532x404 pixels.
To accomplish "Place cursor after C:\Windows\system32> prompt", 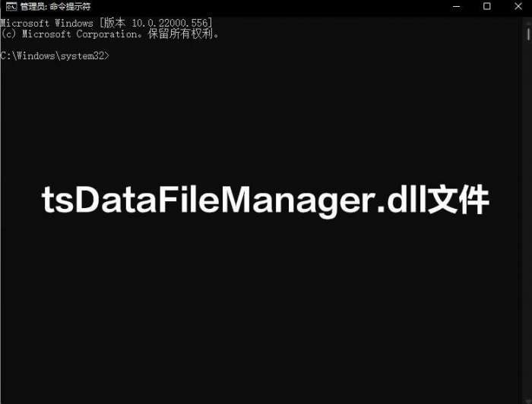I will 112,55.
